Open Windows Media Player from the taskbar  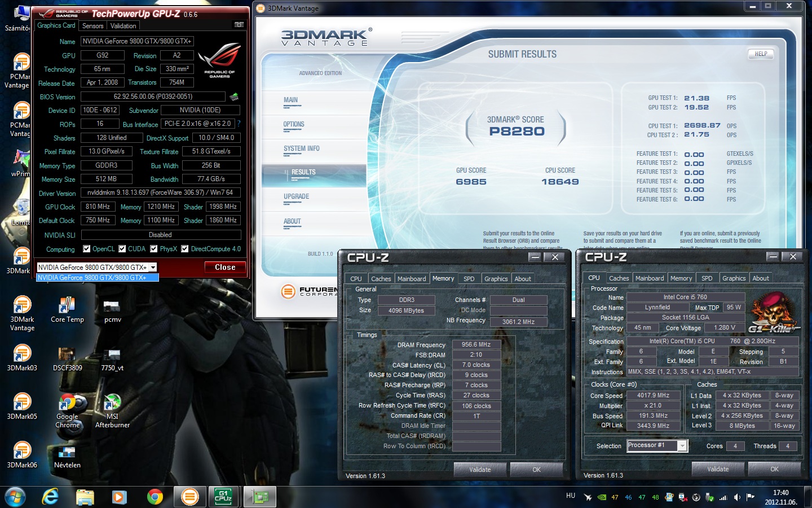[119, 497]
